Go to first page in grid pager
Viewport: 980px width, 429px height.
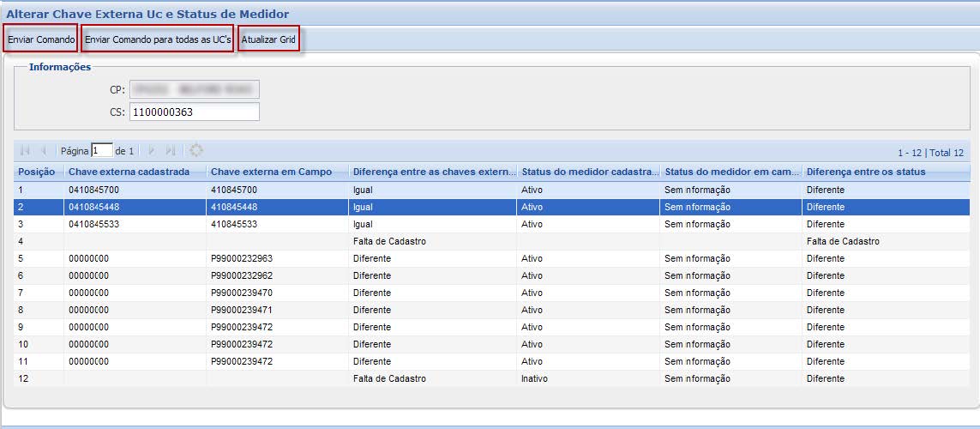point(25,150)
